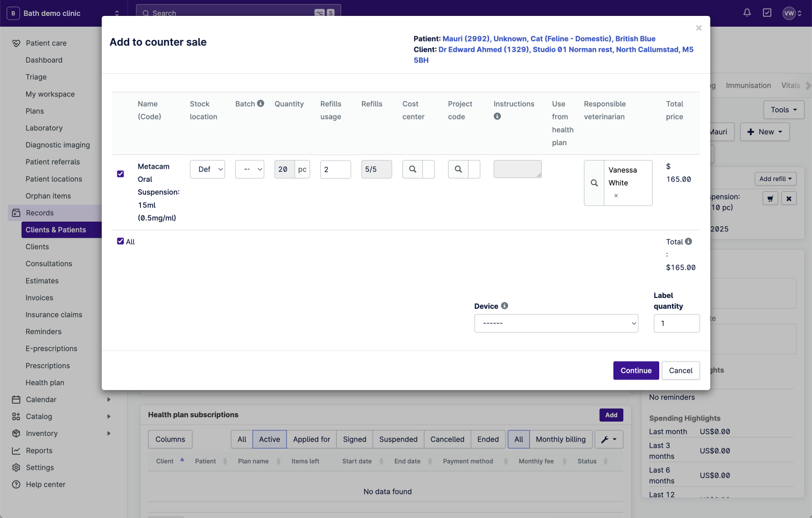Screen dimensions: 812x518
Task: Open the wrench settings menu in subscriptions
Action: point(608,440)
